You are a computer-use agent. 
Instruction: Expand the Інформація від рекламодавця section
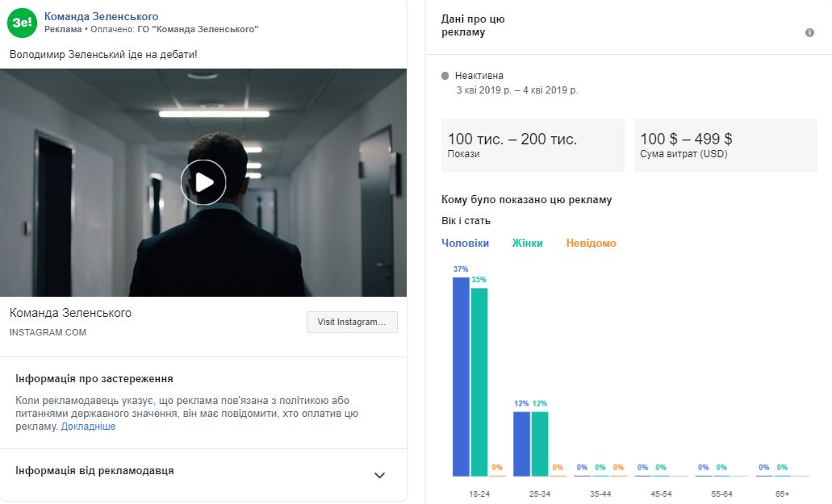(379, 475)
